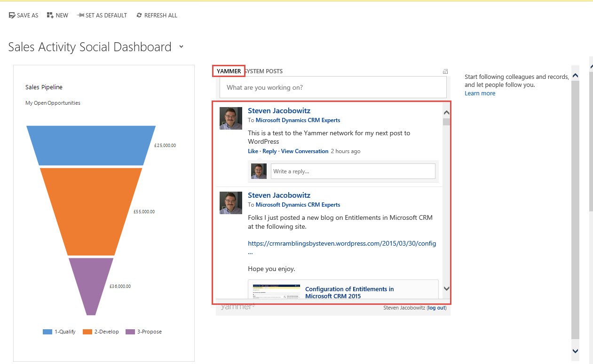The width and height of the screenshot is (593, 364).
Task: Click Steven Jacobowitz's avatar in first post
Action: point(231,118)
